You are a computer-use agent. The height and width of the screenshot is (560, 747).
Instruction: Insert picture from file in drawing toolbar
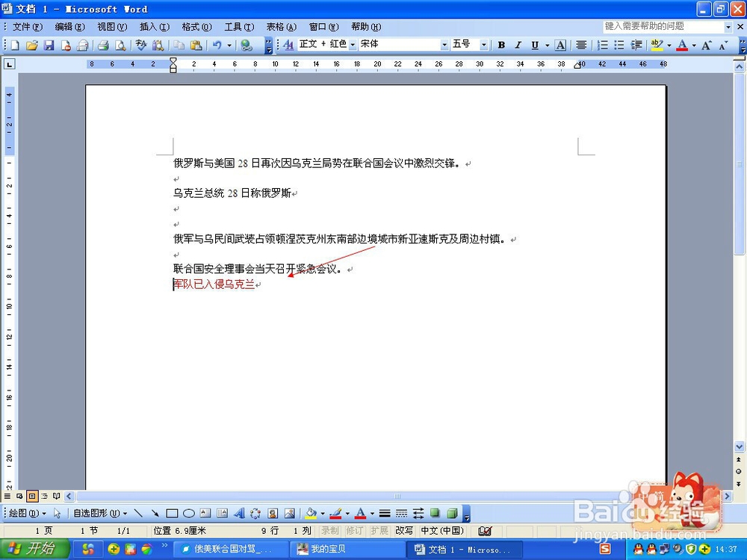point(289,514)
